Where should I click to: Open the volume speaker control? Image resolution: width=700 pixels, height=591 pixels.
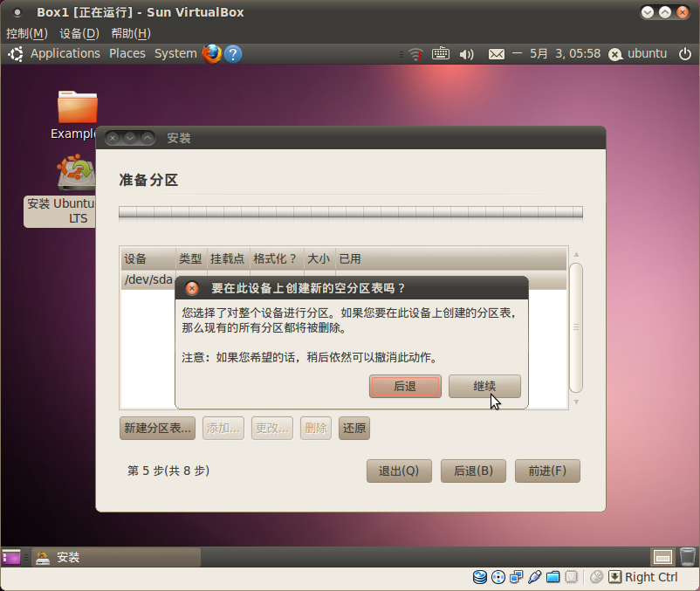point(466,54)
